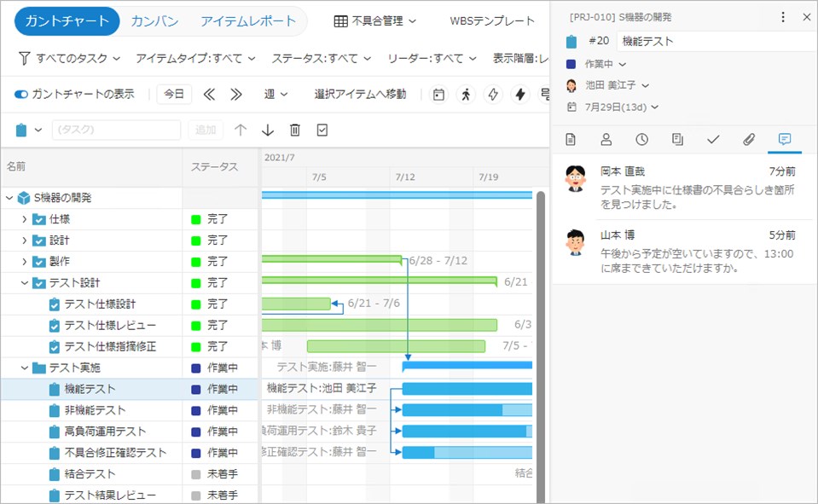
Task: Click the 今日 button
Action: [174, 94]
